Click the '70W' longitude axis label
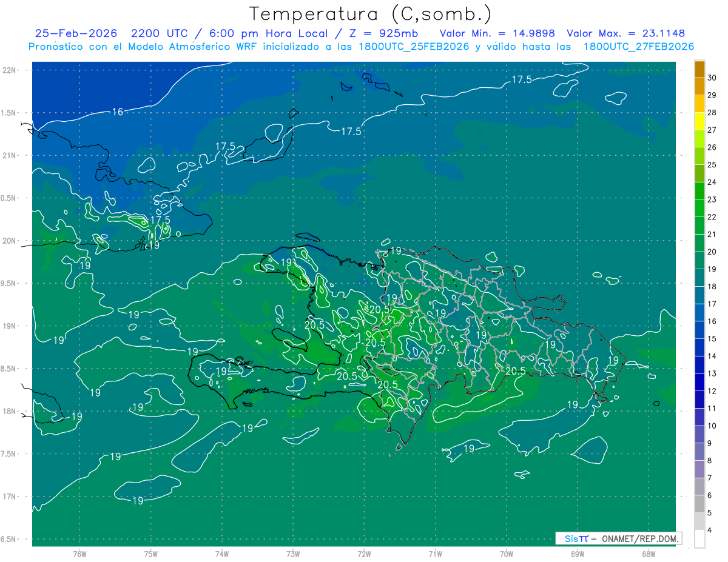Screen dimensions: 728x562 coord(506,554)
